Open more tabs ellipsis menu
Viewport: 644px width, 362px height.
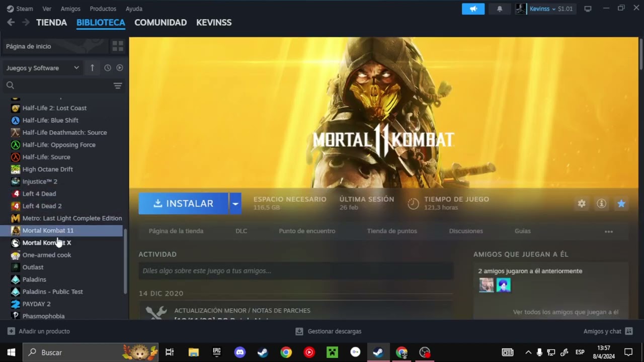click(x=609, y=231)
